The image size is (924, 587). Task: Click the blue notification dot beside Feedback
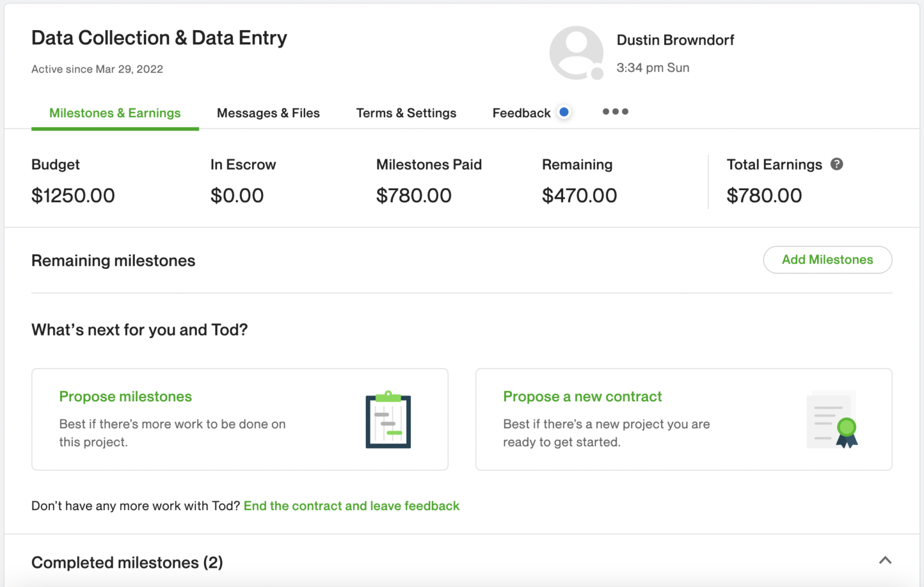pyautogui.click(x=564, y=112)
